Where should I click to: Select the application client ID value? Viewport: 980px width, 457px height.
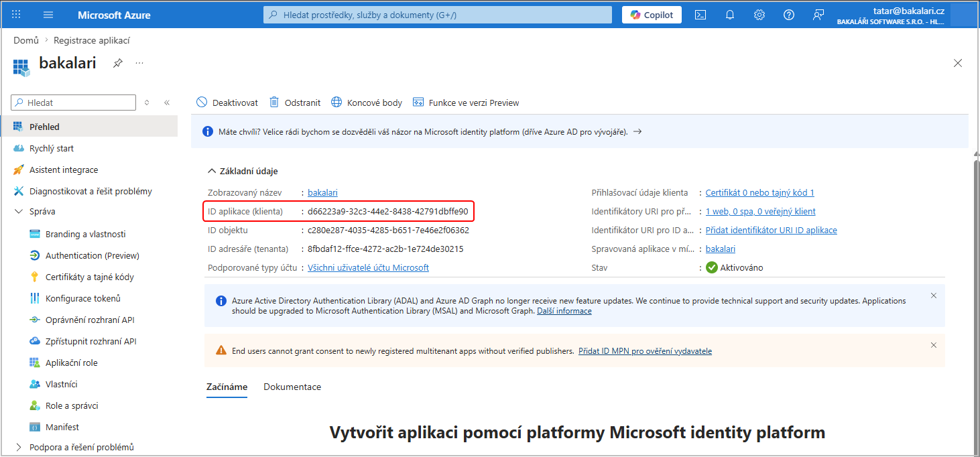coord(387,211)
